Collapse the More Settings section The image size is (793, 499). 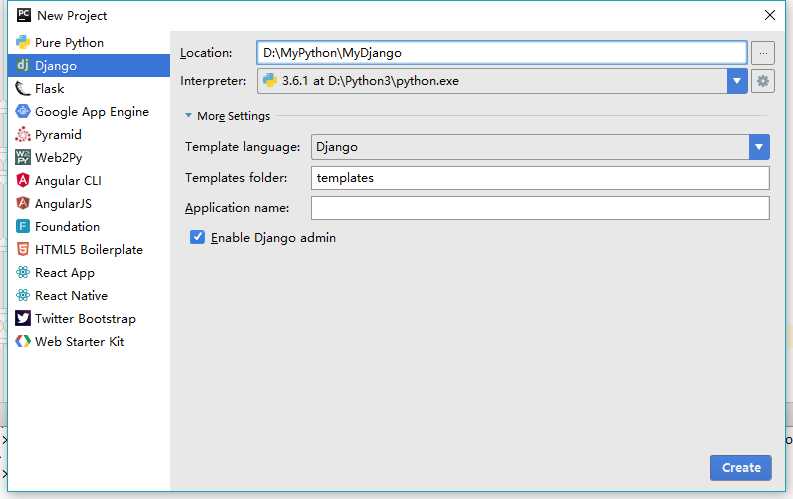(x=188, y=116)
